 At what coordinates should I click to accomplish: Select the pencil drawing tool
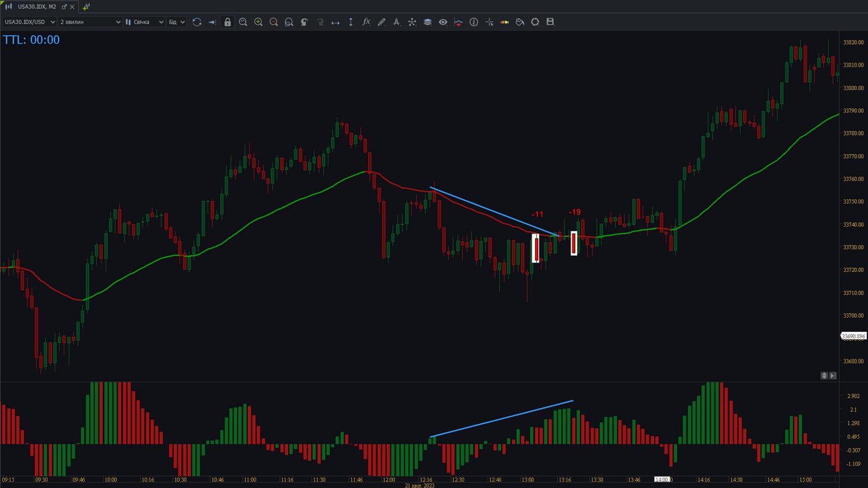click(382, 22)
